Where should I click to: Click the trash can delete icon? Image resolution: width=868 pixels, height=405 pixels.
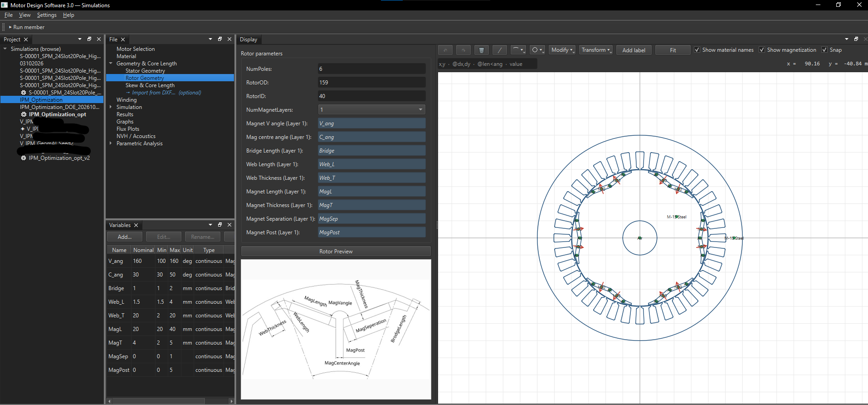(x=481, y=50)
